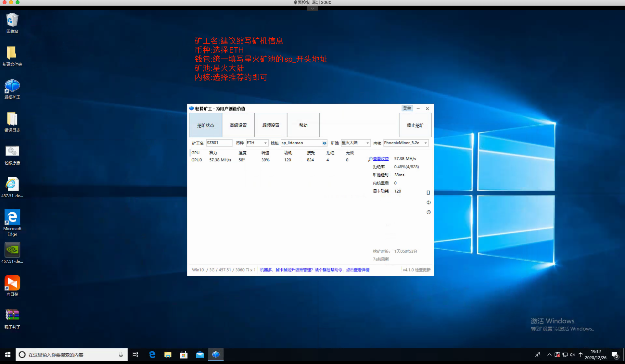The width and height of the screenshot is (625, 364).
Task: Click the 拒绝 column header
Action: pyautogui.click(x=330, y=153)
